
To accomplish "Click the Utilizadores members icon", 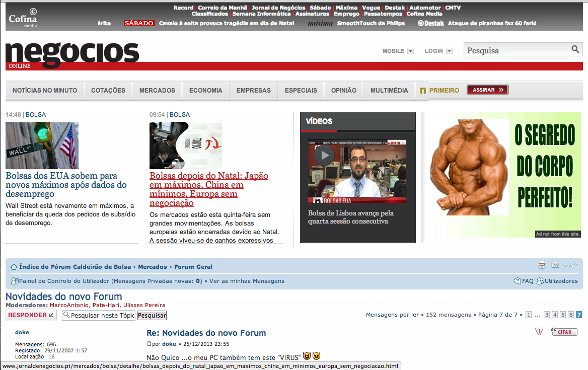I will tap(540, 281).
